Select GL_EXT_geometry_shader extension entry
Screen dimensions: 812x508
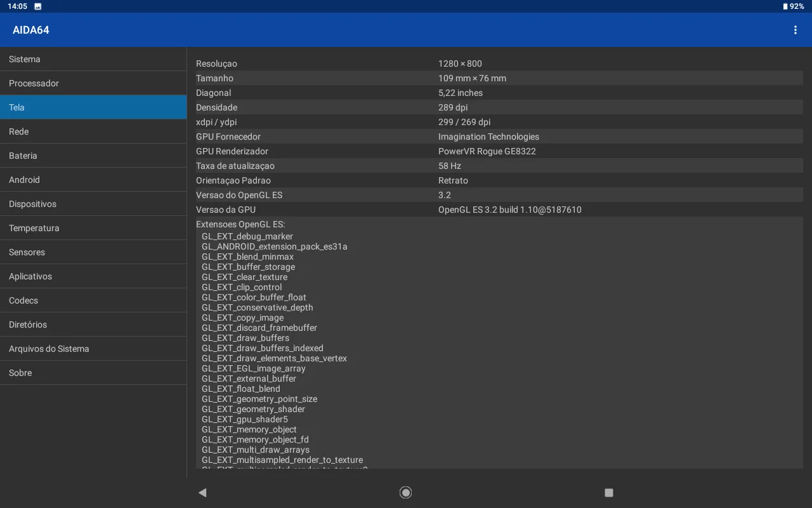254,409
